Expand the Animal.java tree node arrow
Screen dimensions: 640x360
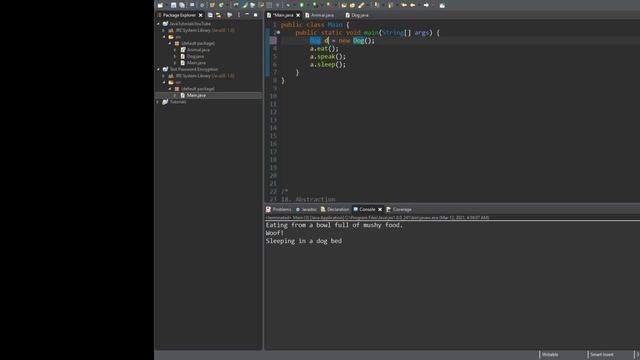coord(176,50)
